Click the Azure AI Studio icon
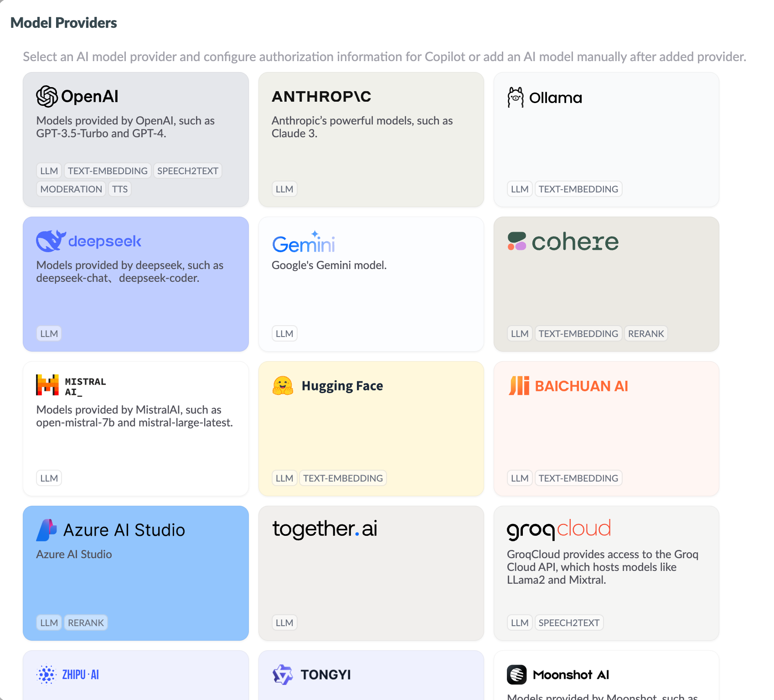774x700 pixels. 47,529
